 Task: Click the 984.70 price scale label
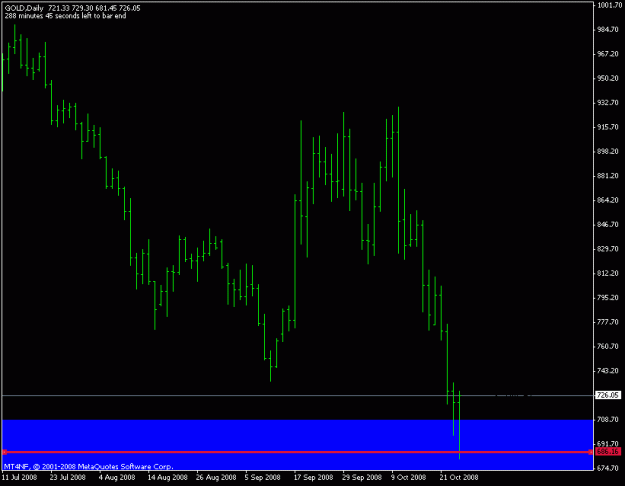click(608, 30)
